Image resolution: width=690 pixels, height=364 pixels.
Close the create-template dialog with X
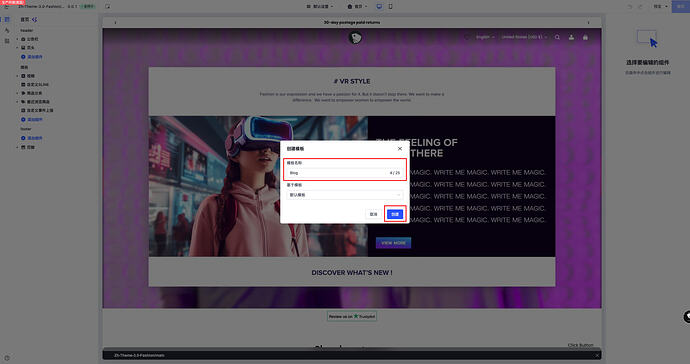click(400, 149)
